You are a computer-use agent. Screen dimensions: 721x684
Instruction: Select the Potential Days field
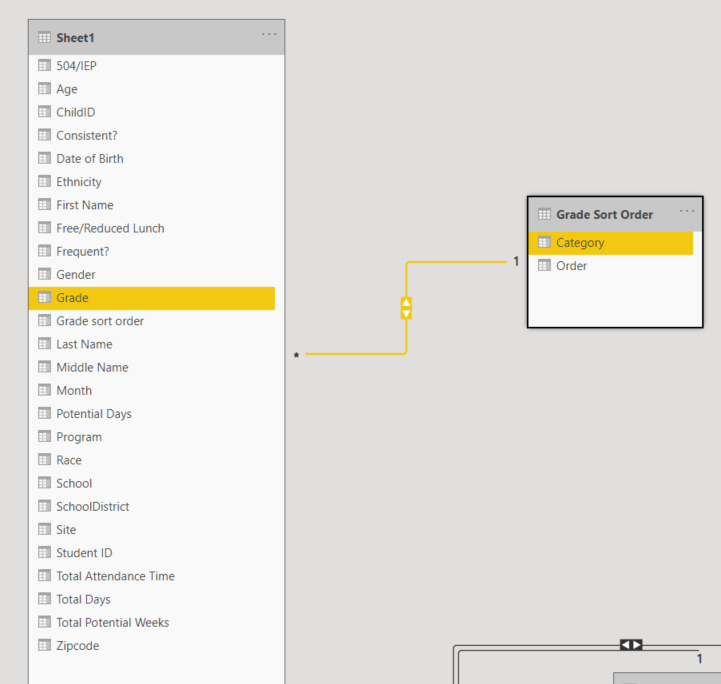(152, 414)
